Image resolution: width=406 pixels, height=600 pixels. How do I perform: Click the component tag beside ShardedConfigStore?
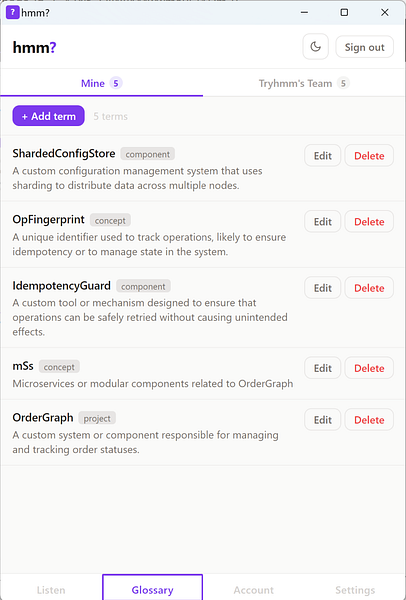[x=148, y=154]
